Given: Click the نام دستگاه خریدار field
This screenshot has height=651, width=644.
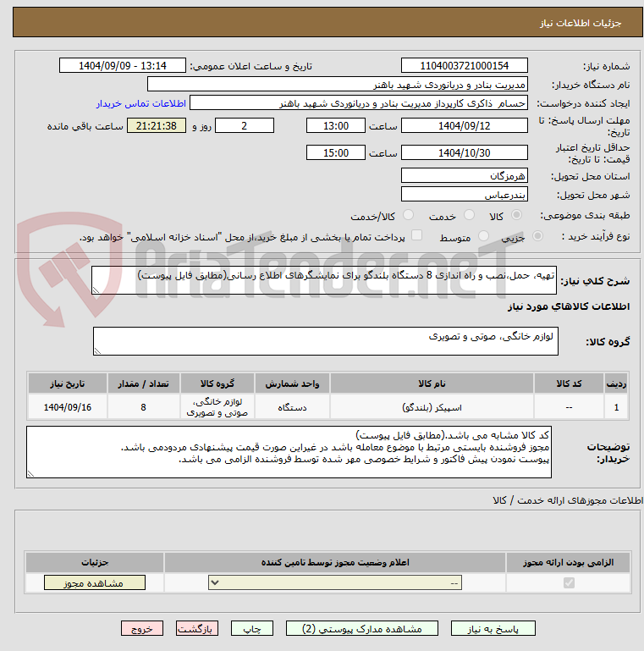Looking at the screenshot, I should [338, 85].
